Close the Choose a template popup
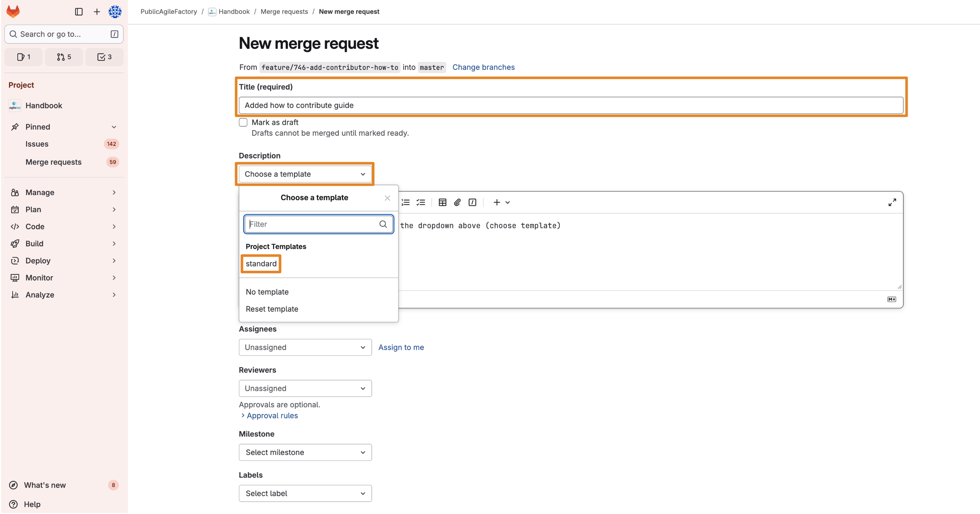This screenshot has height=514, width=980. (387, 198)
